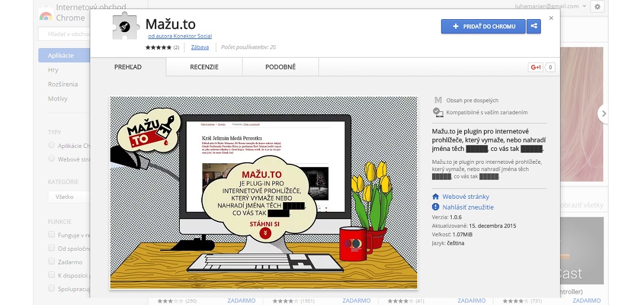This screenshot has width=644, height=305.
Task: Go to next screenshot with right chevron
Action: coord(604,114)
